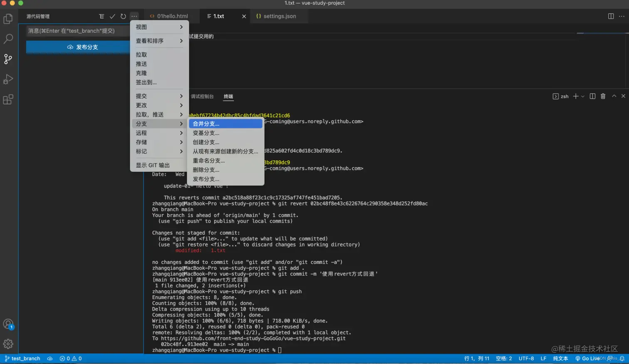Click the split editor icon

pos(611,16)
